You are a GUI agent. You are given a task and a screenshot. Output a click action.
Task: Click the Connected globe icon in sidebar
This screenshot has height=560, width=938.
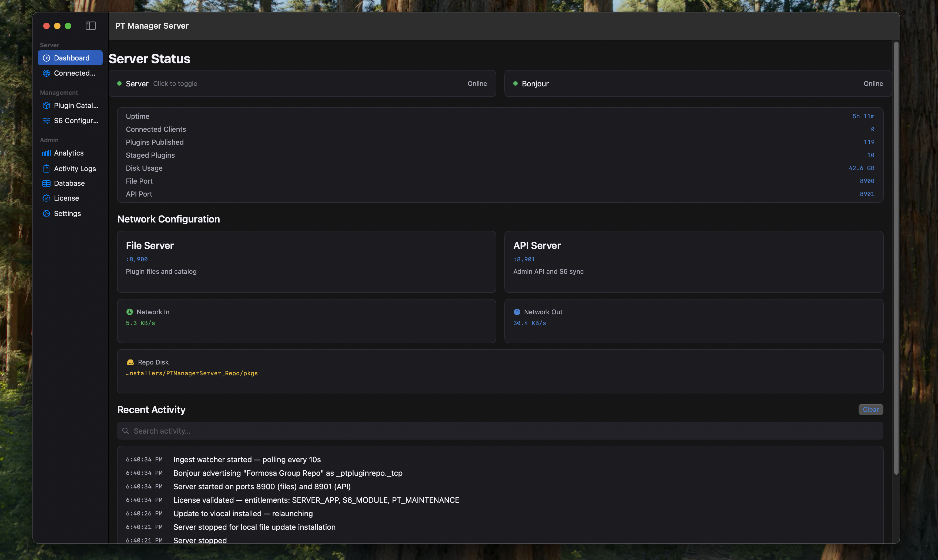[x=46, y=73]
